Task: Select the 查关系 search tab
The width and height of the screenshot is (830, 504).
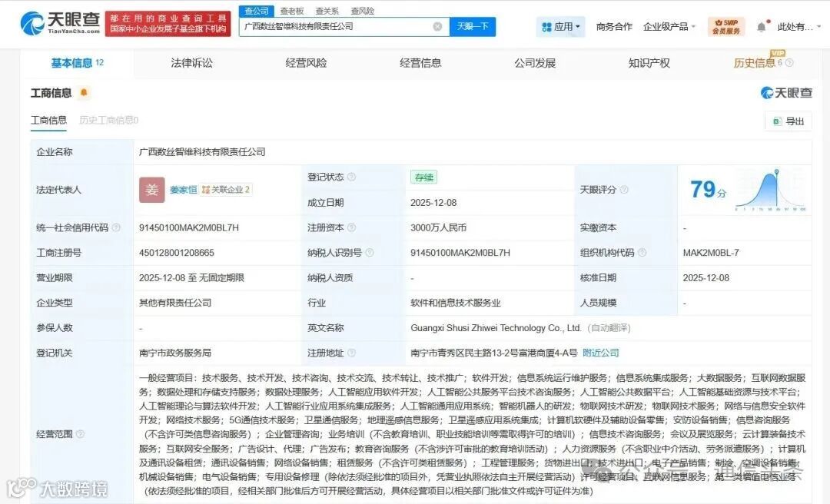Action: point(327,11)
